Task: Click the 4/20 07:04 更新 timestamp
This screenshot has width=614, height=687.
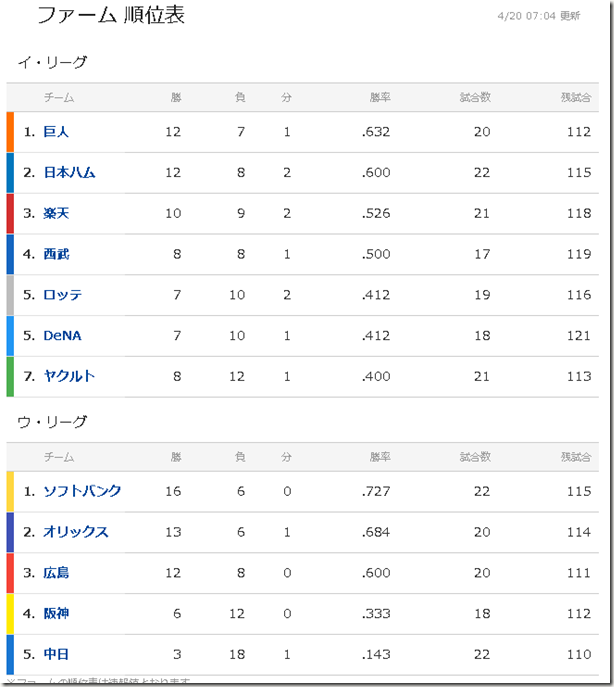Action: (x=539, y=16)
